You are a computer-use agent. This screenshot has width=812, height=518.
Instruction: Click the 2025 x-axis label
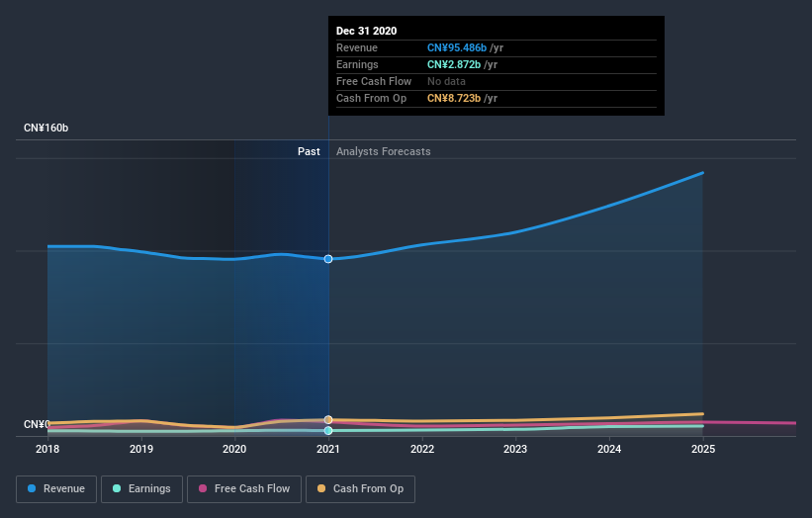(x=703, y=449)
